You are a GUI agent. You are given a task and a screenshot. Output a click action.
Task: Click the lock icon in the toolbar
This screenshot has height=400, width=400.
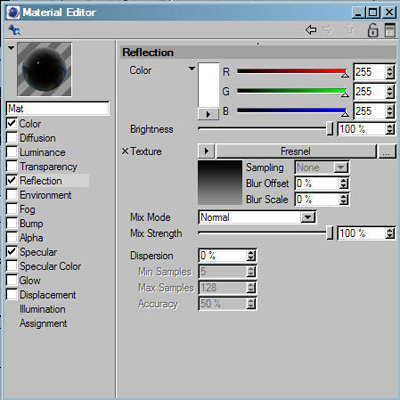pos(372,30)
